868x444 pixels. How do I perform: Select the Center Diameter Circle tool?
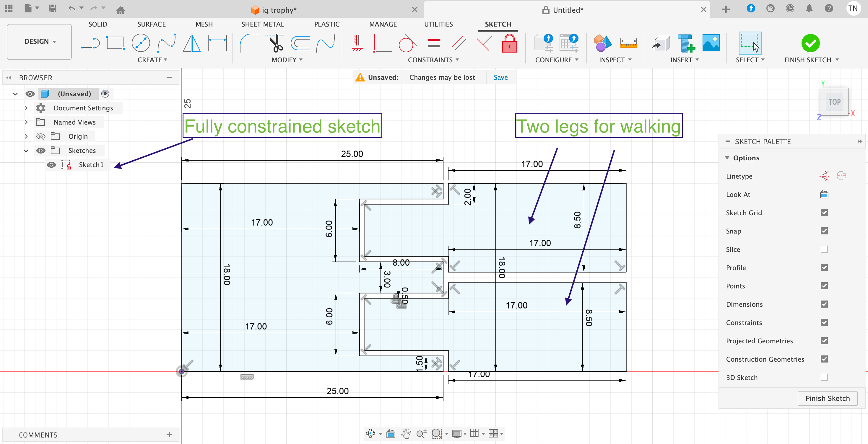tap(141, 43)
